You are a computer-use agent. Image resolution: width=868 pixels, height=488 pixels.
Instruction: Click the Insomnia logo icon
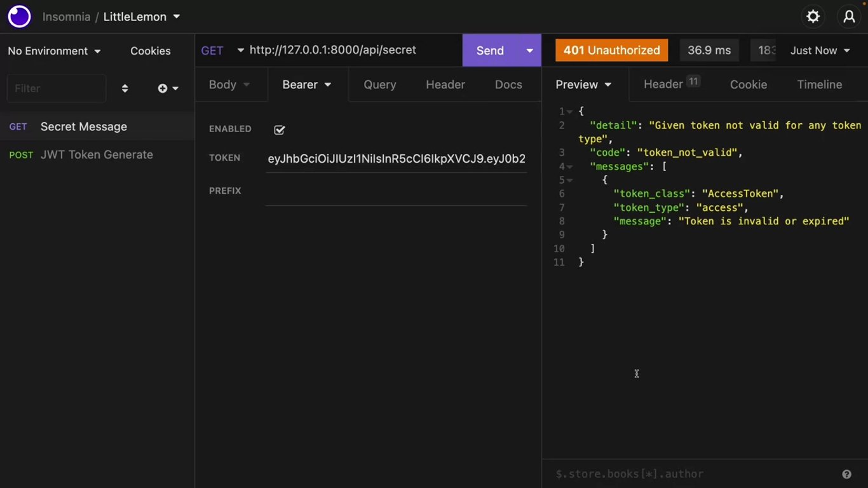(x=19, y=17)
